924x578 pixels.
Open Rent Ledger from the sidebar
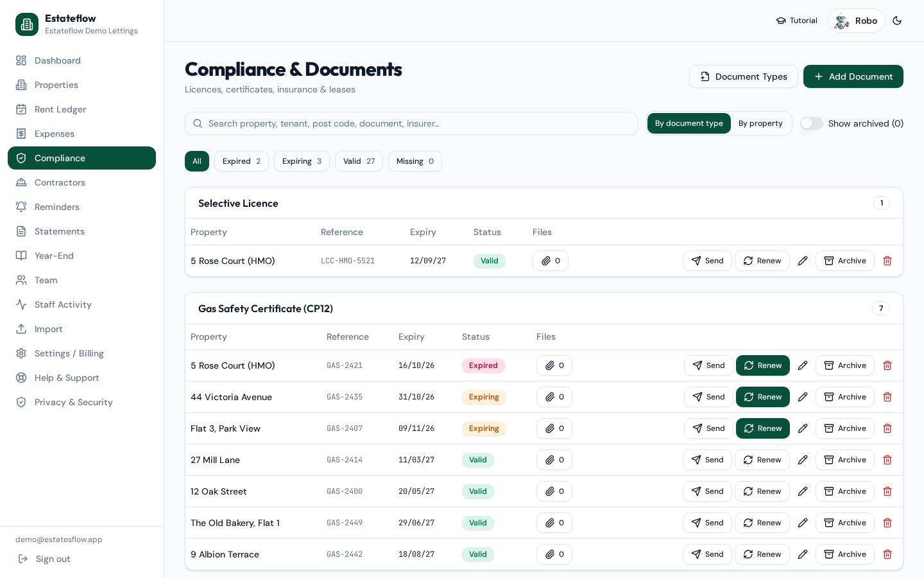(81, 109)
